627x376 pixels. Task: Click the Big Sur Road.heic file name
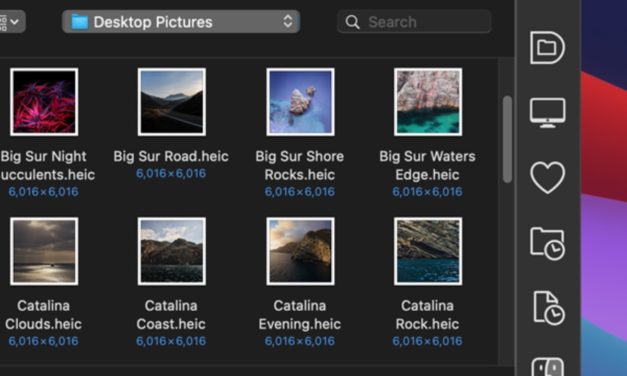171,156
